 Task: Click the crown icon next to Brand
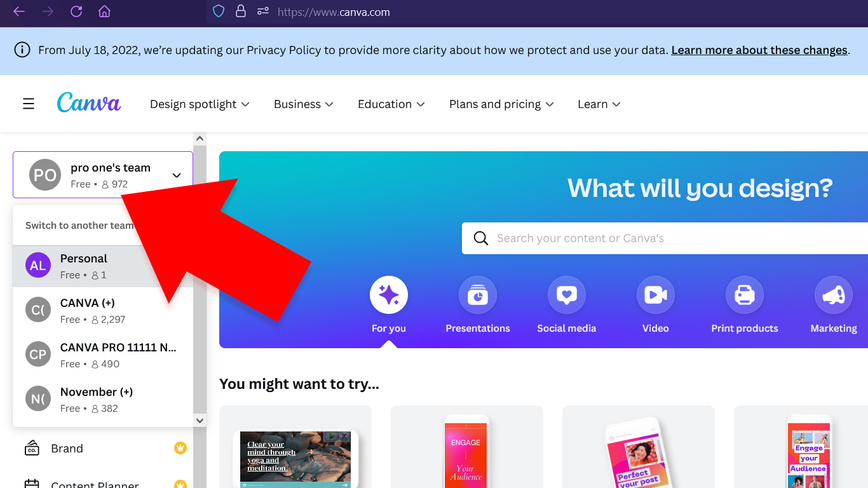pos(180,448)
